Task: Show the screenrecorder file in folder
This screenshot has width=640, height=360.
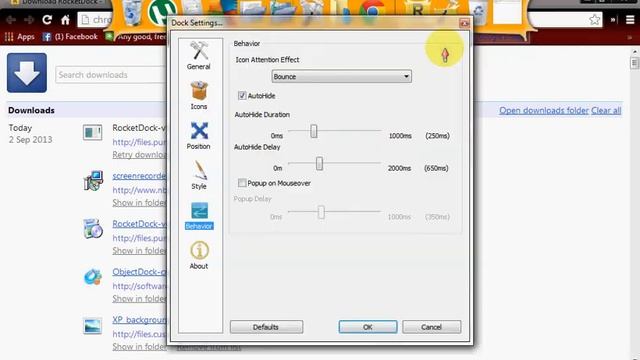Action: point(140,203)
